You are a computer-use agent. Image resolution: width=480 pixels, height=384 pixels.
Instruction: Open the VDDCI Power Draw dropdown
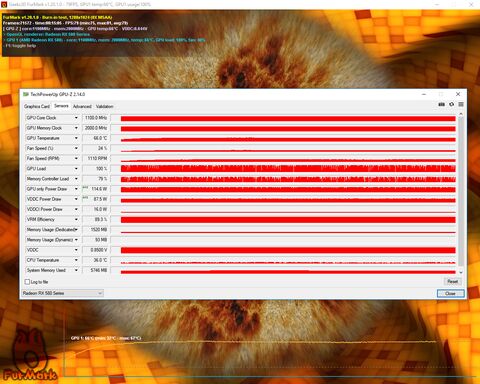(76, 209)
